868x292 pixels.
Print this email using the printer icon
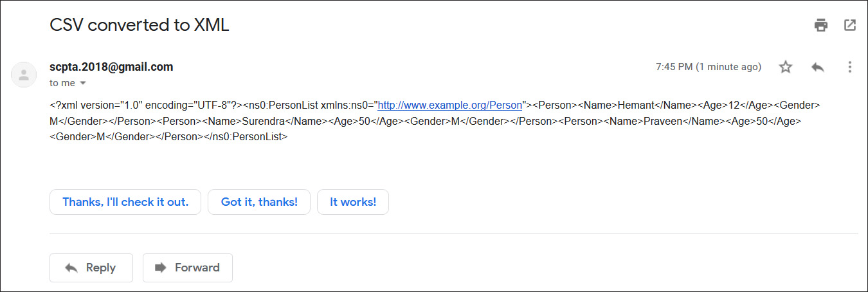(x=820, y=26)
